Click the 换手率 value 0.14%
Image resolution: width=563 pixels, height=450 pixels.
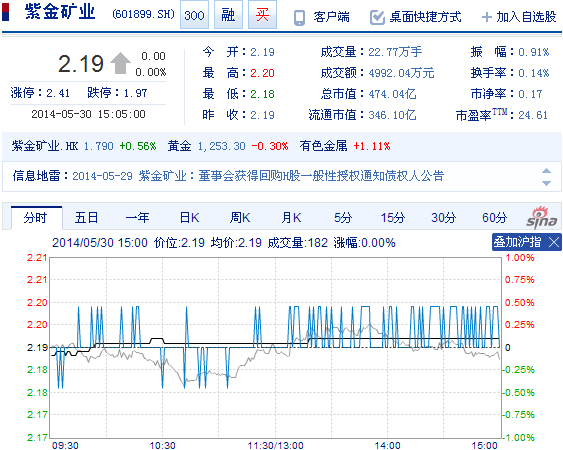tap(534, 73)
